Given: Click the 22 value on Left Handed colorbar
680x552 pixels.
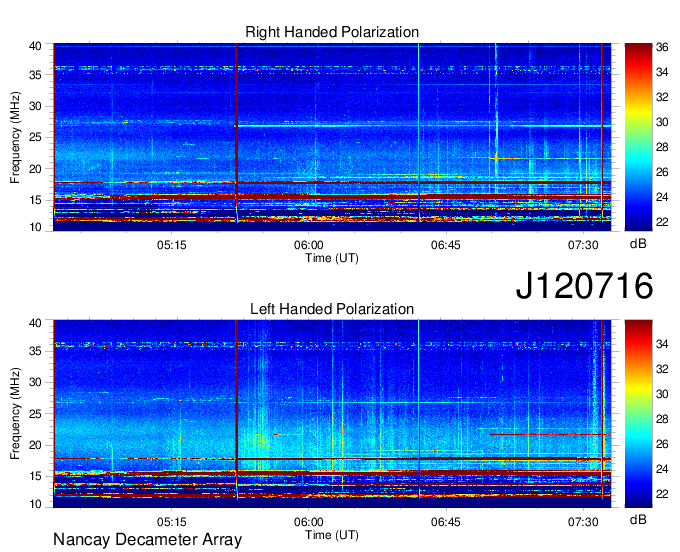Looking at the screenshot, I should tap(662, 494).
